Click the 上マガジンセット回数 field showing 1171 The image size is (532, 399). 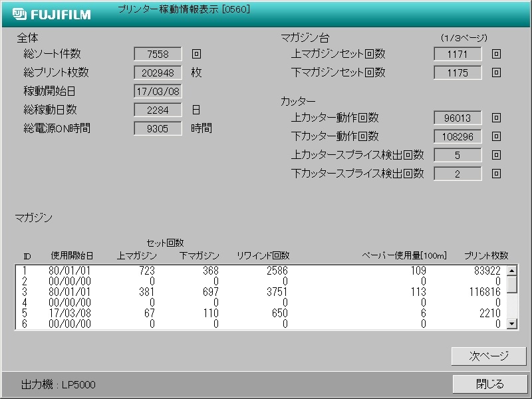[x=456, y=54]
